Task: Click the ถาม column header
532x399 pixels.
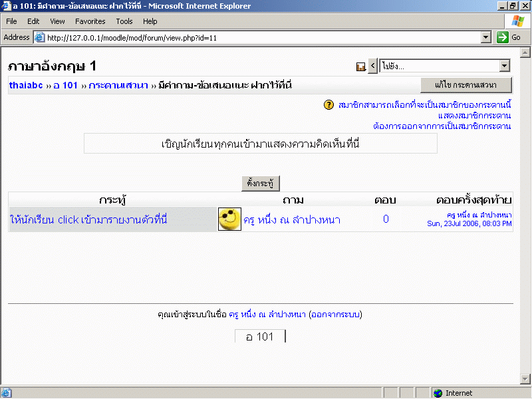Action: [x=293, y=200]
